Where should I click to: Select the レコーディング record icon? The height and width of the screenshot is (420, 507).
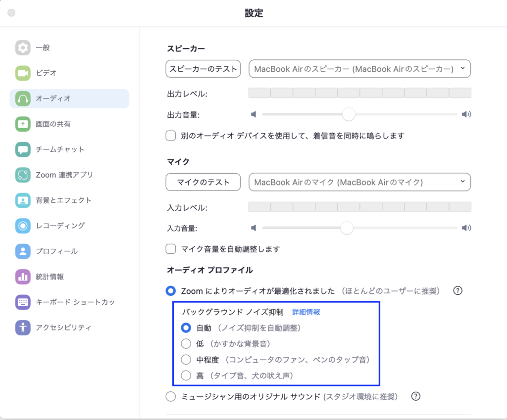click(x=23, y=226)
